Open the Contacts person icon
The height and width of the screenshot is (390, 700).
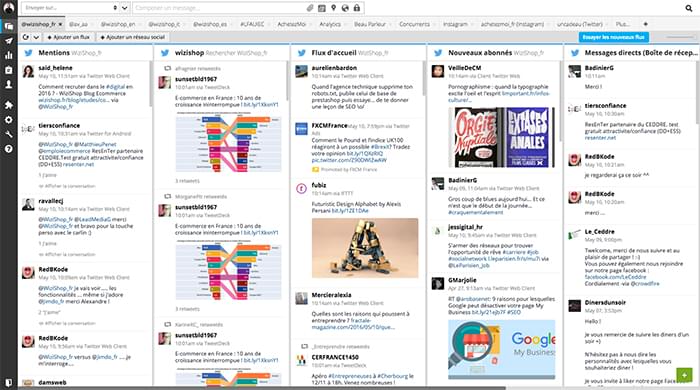pyautogui.click(x=8, y=84)
